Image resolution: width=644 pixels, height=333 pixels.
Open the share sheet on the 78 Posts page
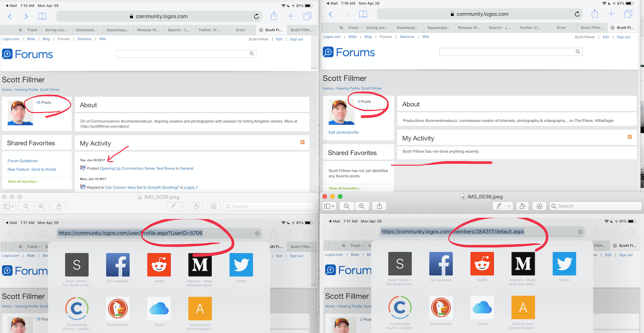coord(274,16)
